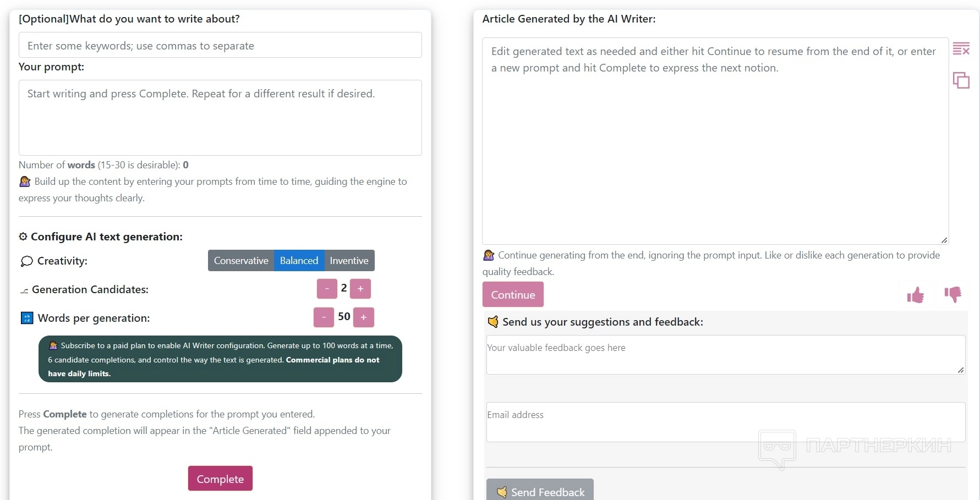
Task: Decrease Words per generation with minus
Action: coord(324,317)
